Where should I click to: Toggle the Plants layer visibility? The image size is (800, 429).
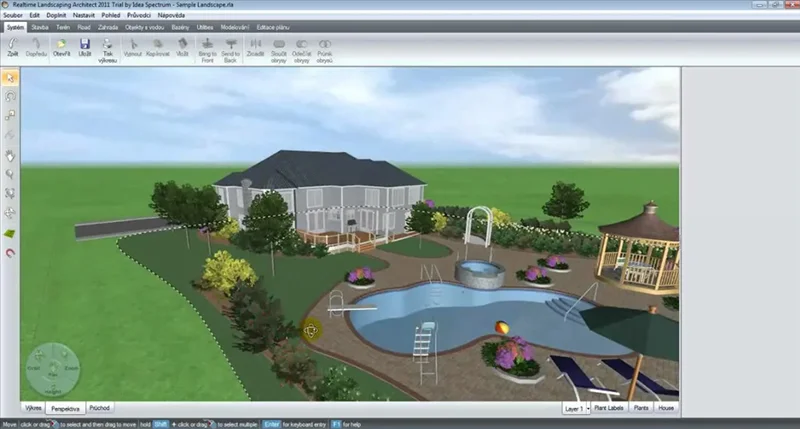pos(641,409)
